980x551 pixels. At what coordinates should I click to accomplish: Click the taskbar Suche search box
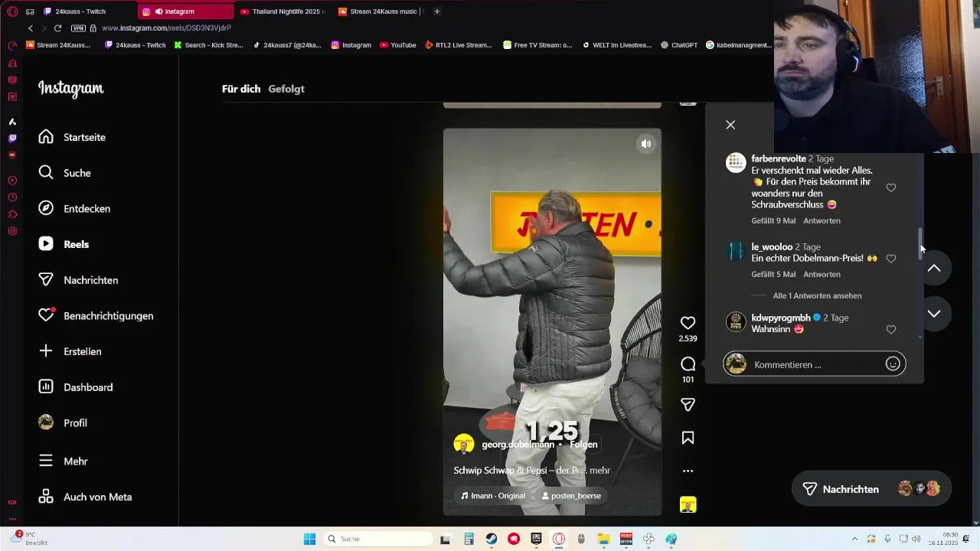[x=377, y=539]
